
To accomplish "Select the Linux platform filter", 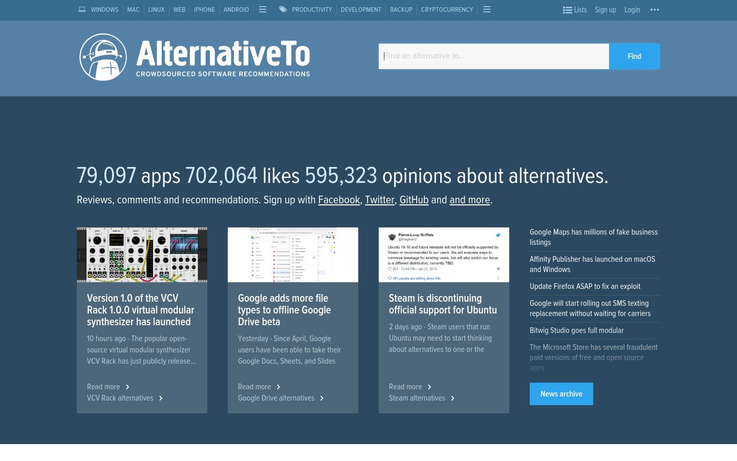I will 156,9.
